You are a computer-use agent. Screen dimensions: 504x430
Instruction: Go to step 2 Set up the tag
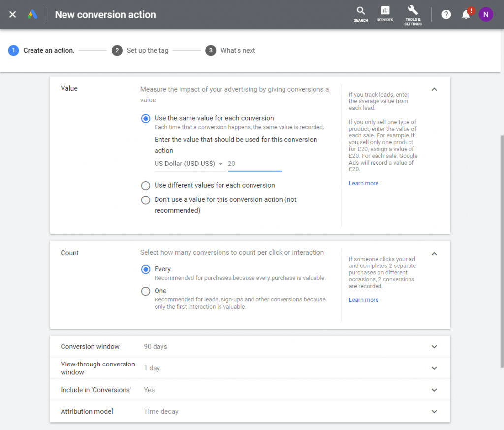(140, 51)
